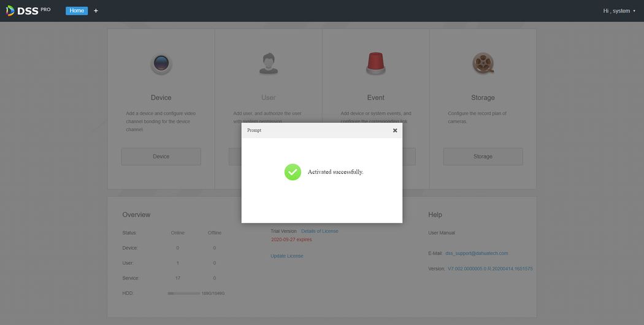Image resolution: width=644 pixels, height=325 pixels.
Task: Click the User person icon
Action: 268,64
